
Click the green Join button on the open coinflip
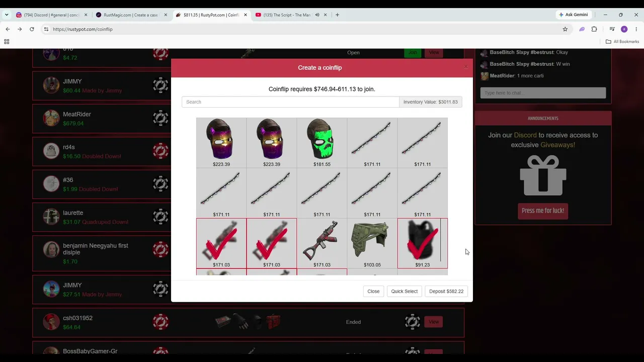413,52
